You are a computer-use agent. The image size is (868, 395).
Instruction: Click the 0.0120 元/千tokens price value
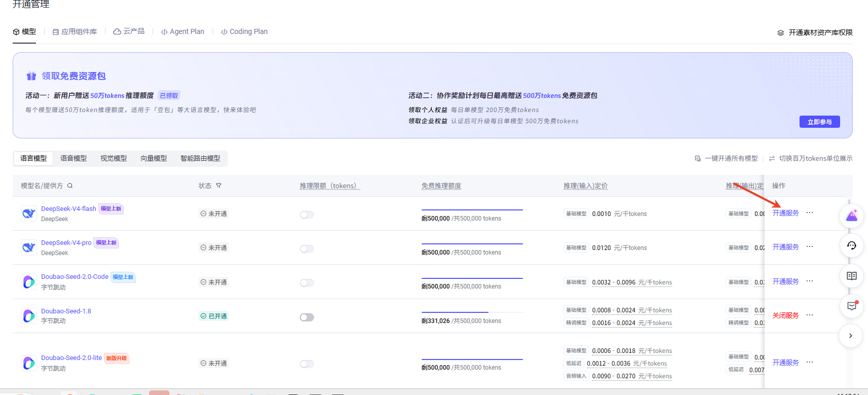coord(619,247)
